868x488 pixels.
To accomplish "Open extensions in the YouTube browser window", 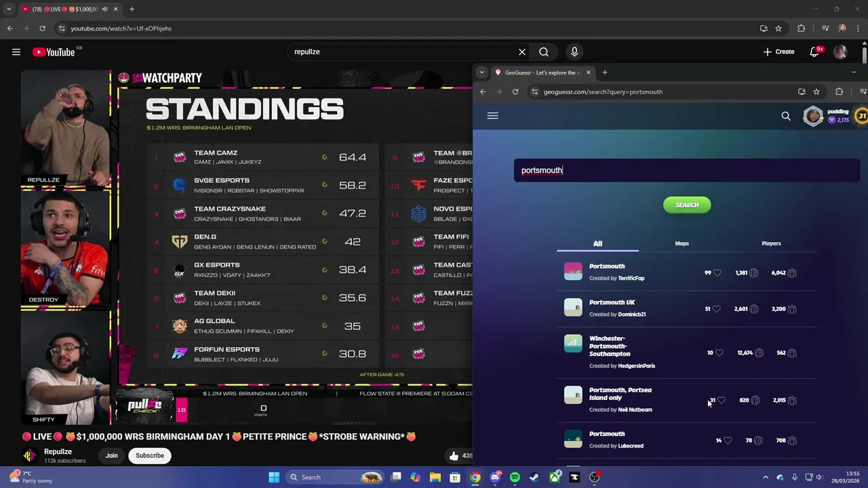I will (x=802, y=28).
